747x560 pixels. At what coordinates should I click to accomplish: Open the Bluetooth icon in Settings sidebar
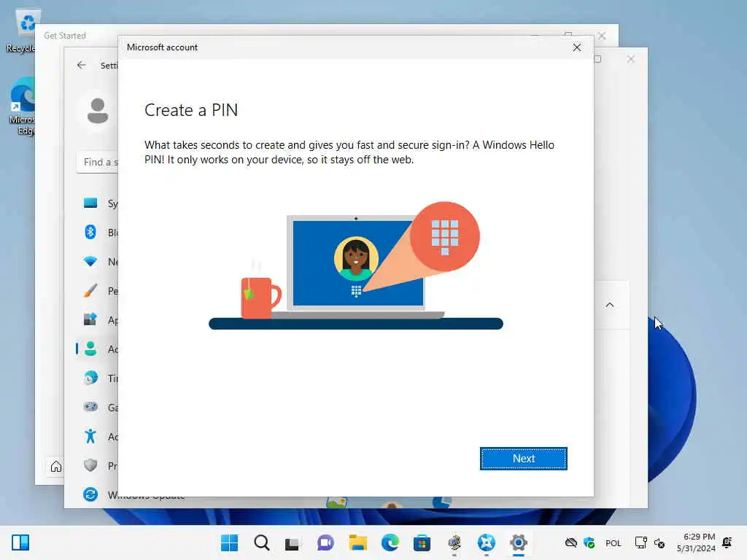click(x=90, y=233)
